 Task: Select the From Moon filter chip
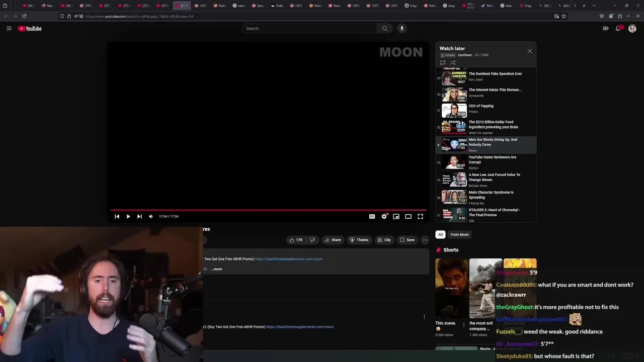point(459,234)
